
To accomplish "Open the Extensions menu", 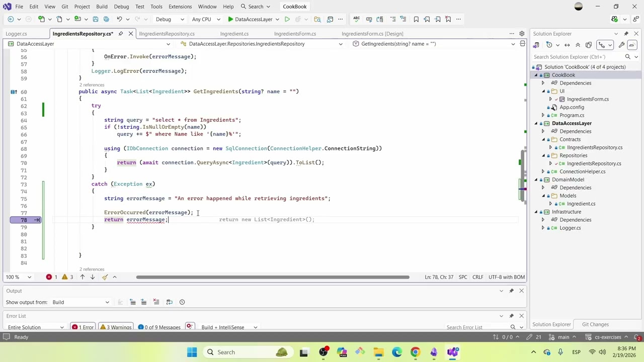I will pyautogui.click(x=180, y=7).
